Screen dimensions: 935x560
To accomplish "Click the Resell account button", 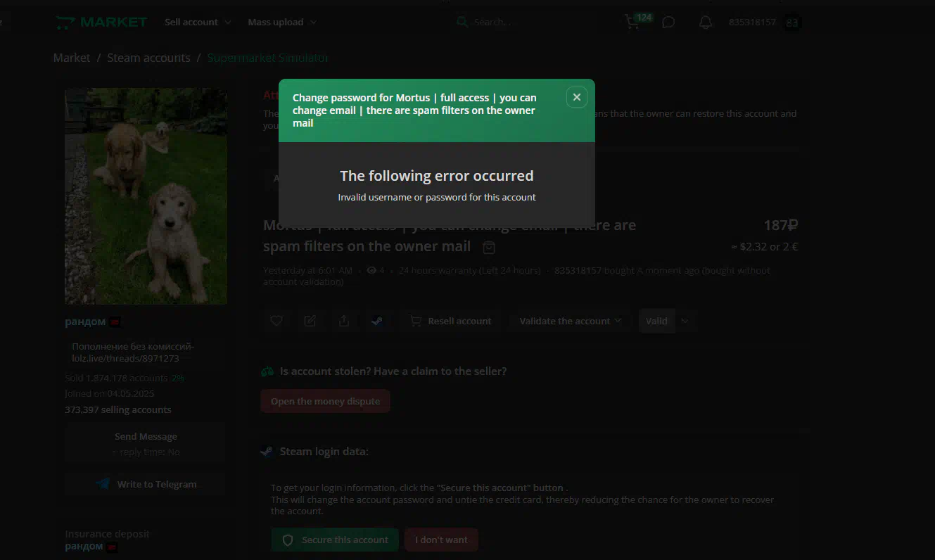I will click(x=450, y=321).
